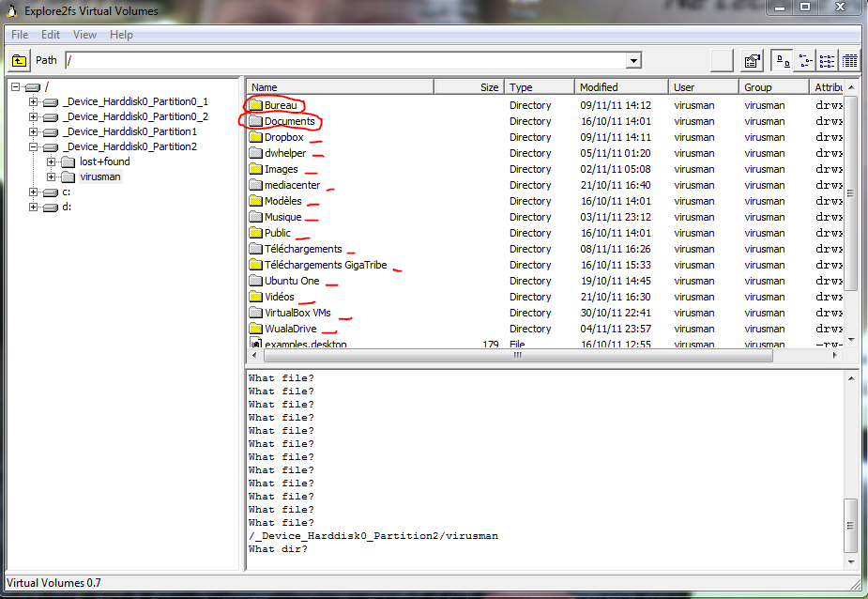This screenshot has width=868, height=599.
Task: Click the Public folder icon
Action: [255, 233]
